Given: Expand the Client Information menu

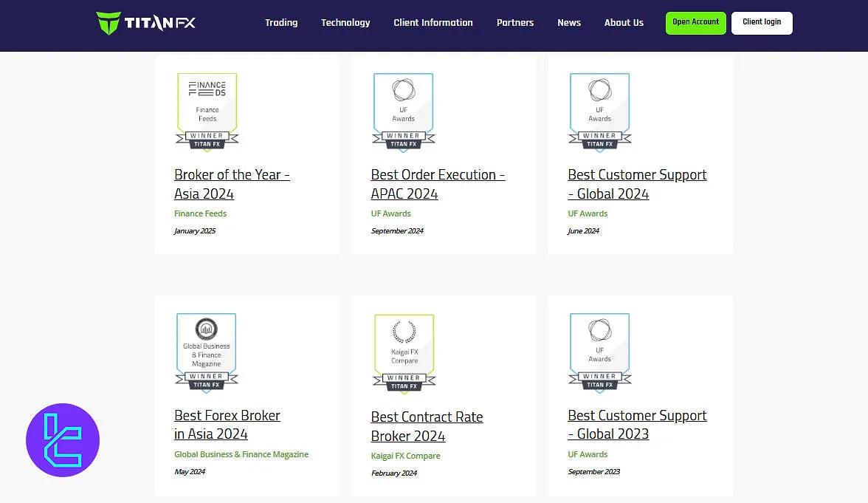Looking at the screenshot, I should coord(433,23).
